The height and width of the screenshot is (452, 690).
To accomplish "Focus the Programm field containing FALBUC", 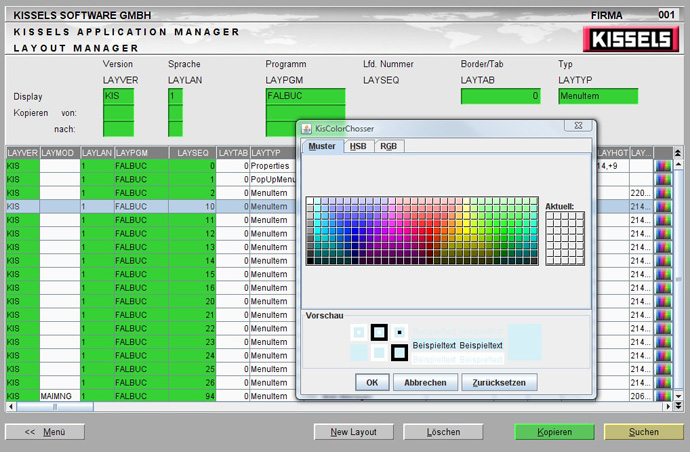I will (305, 96).
